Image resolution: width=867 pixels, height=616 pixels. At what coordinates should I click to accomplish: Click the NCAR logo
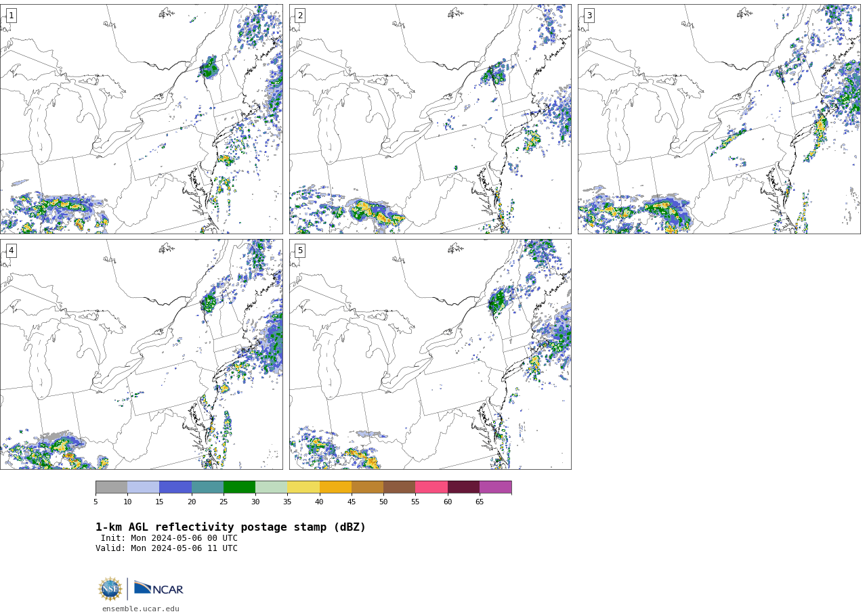158,589
